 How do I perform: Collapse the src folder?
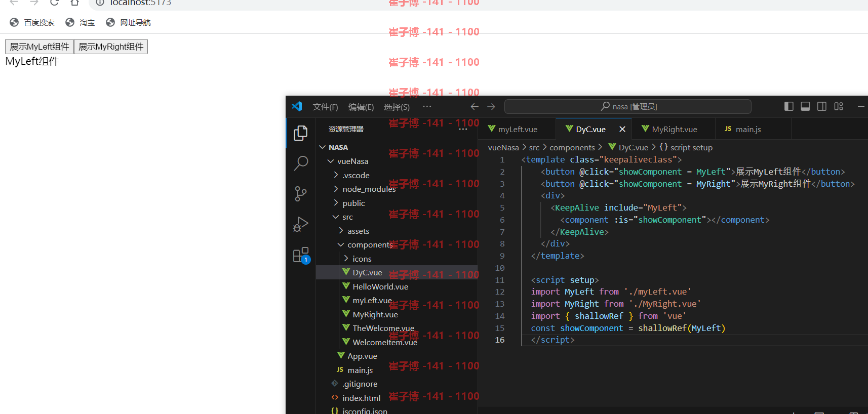point(397,217)
